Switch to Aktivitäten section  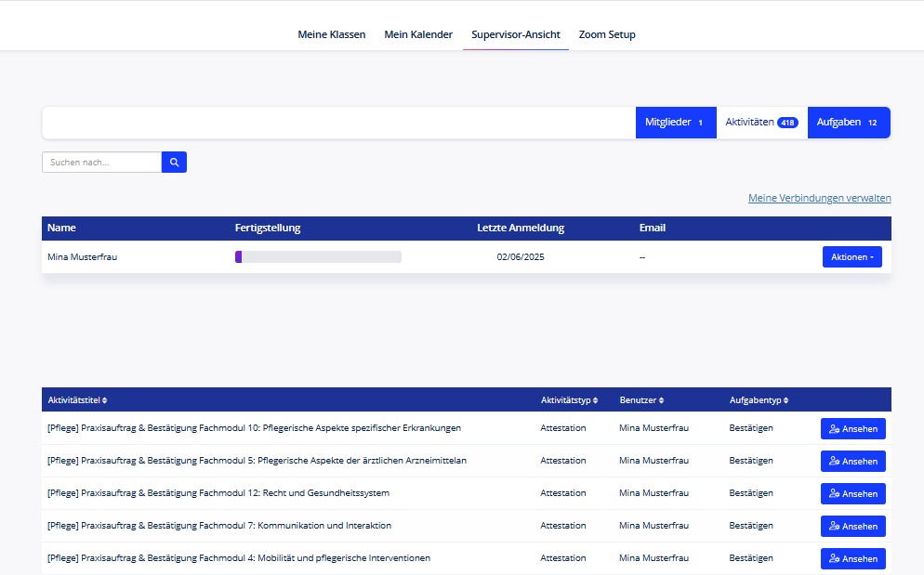[761, 123]
